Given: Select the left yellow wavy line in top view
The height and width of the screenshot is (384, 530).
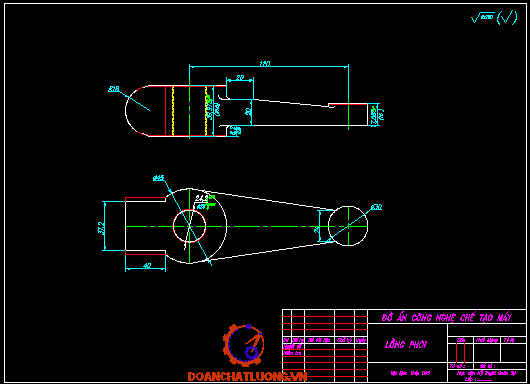Looking at the screenshot, I should (x=173, y=111).
